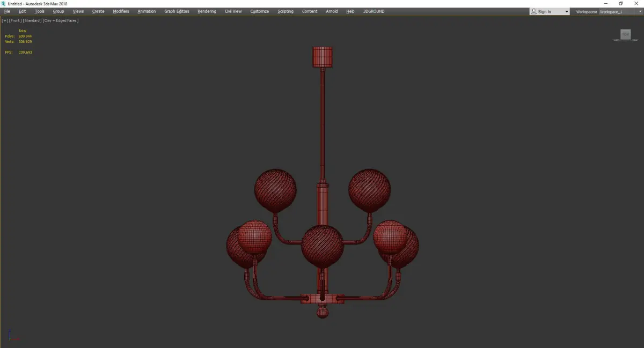This screenshot has height=348, width=644.
Task: Open the 3DGROUND menu
Action: click(374, 11)
